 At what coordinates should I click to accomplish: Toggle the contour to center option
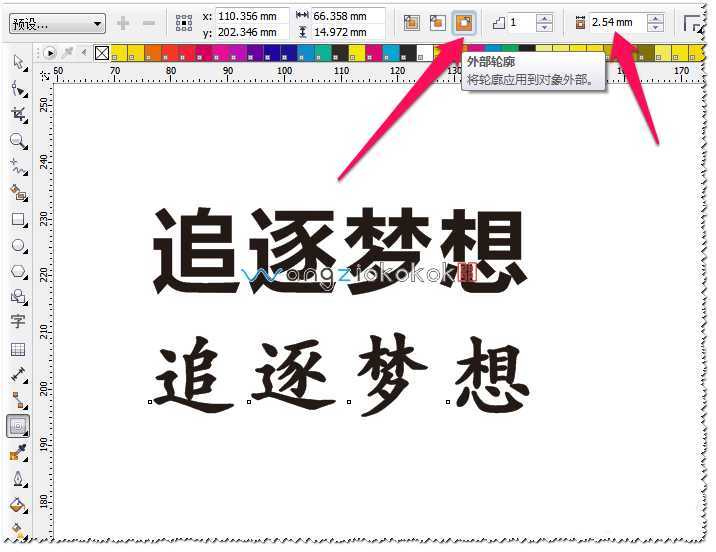411,22
